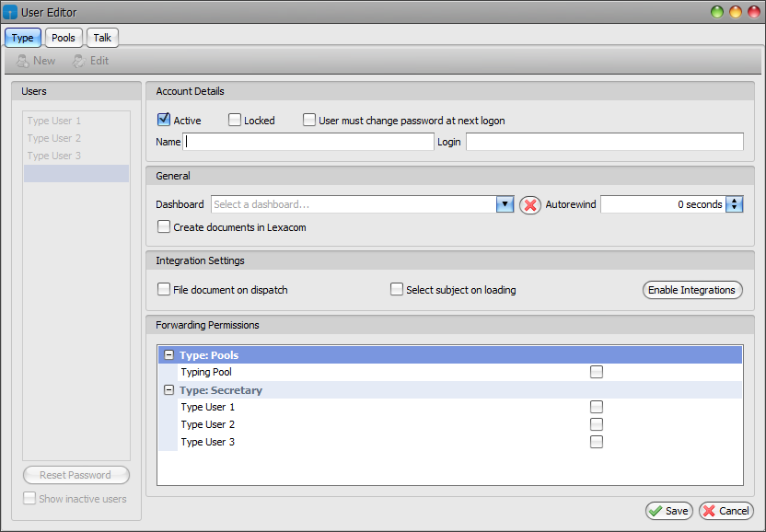Screen dimensions: 766x532
Task: Click the Autorewind seconds stepper arrows
Action: pos(735,204)
